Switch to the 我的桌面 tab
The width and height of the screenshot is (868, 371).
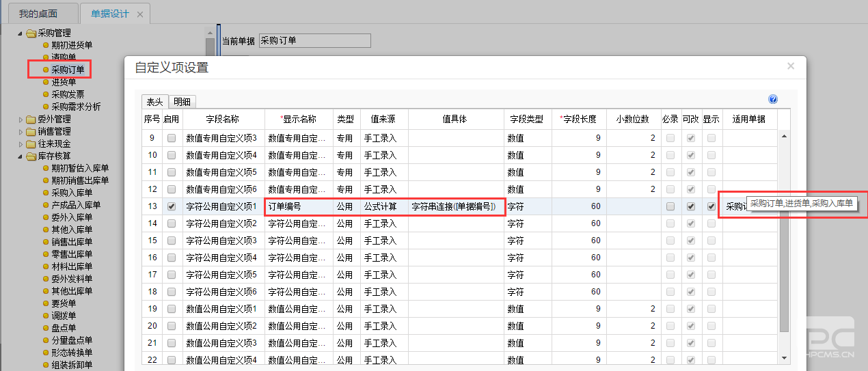tap(38, 14)
